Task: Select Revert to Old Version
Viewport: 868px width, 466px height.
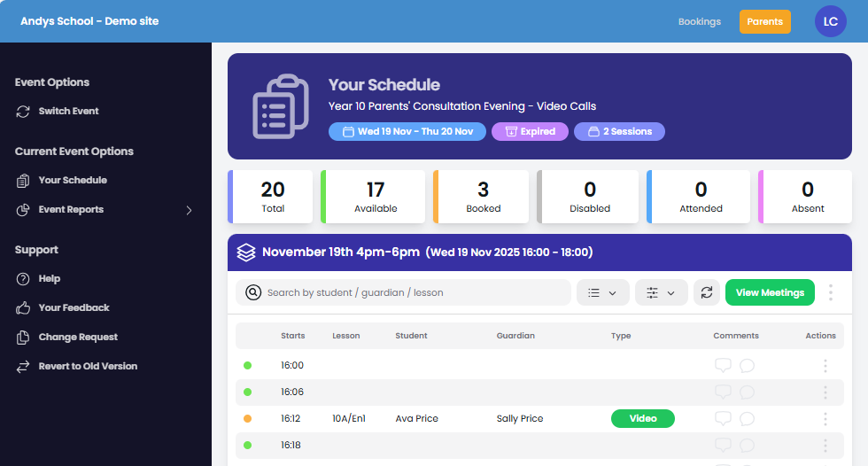Action: click(88, 367)
